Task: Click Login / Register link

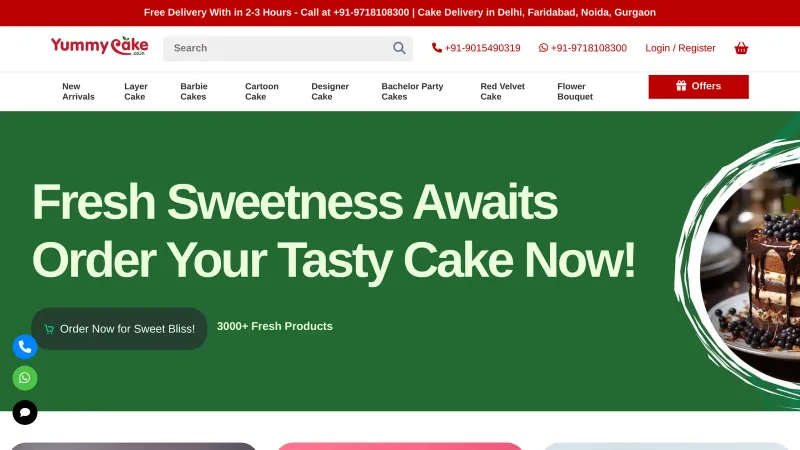Action: (x=680, y=48)
